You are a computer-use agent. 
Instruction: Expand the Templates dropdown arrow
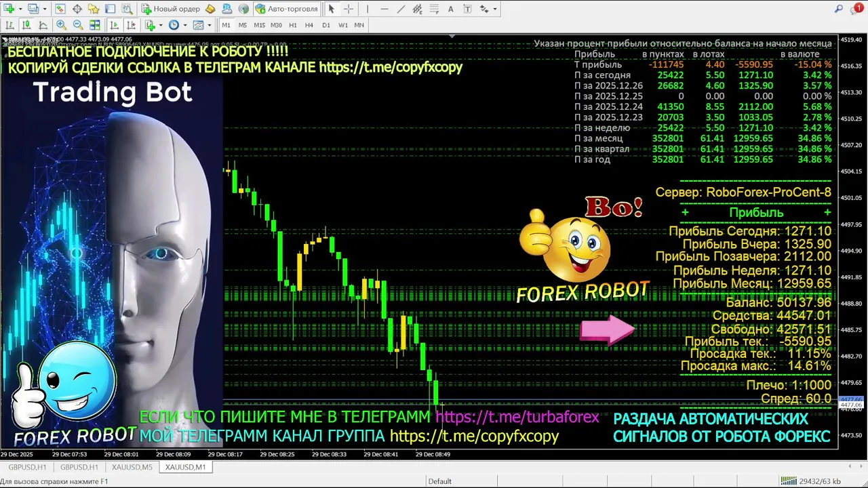point(210,25)
